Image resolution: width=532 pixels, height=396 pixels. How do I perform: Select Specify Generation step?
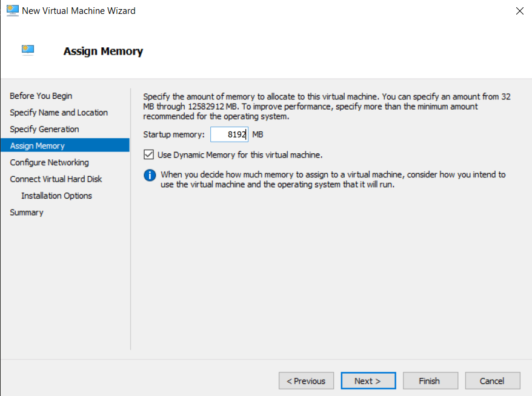(x=44, y=129)
